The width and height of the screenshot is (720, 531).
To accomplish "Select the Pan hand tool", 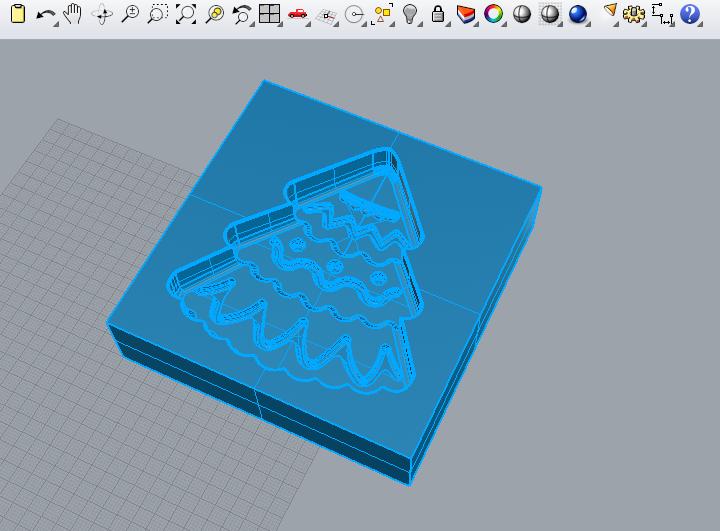I will point(73,14).
